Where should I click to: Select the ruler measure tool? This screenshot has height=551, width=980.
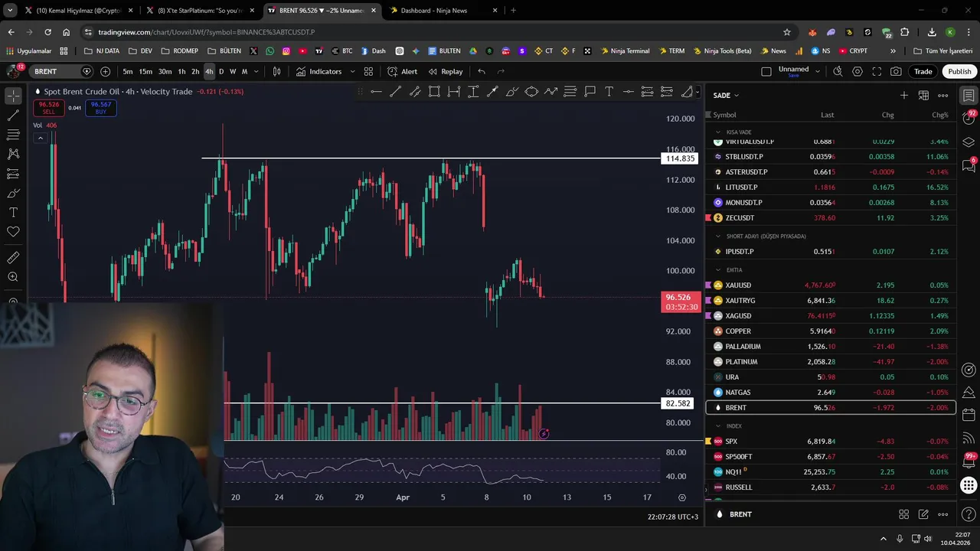pos(13,258)
